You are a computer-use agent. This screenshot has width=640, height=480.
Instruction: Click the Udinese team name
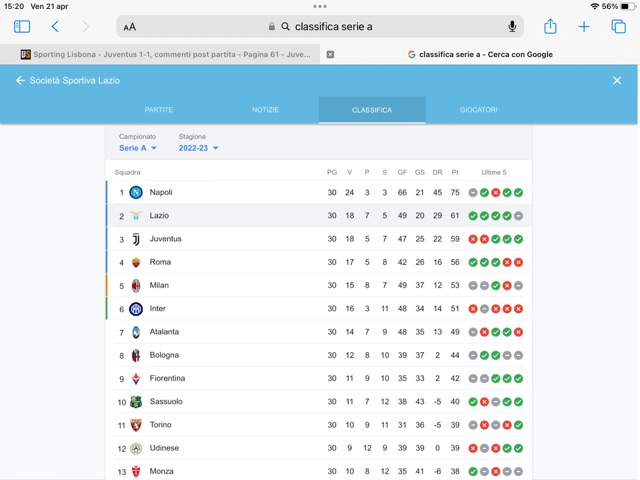(164, 448)
